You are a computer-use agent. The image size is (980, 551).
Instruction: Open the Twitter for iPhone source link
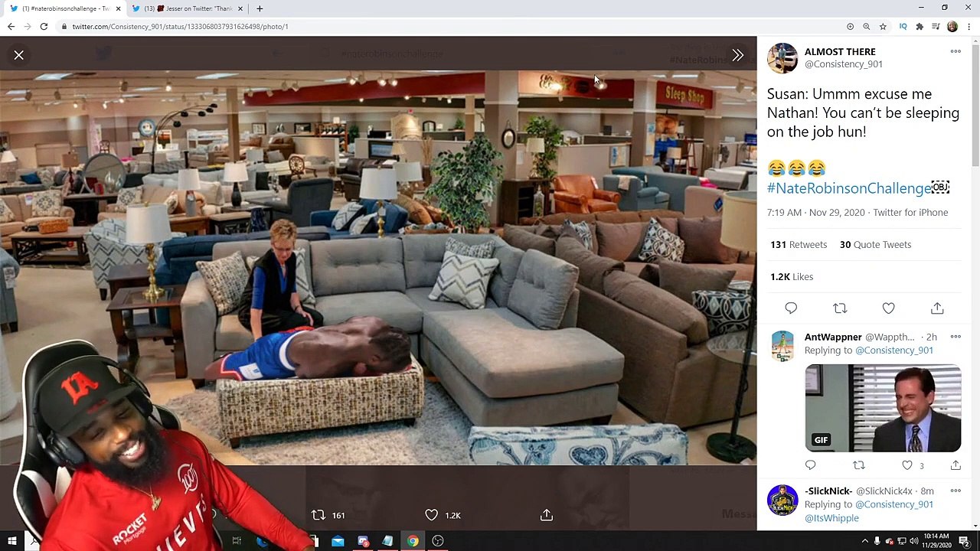(910, 213)
